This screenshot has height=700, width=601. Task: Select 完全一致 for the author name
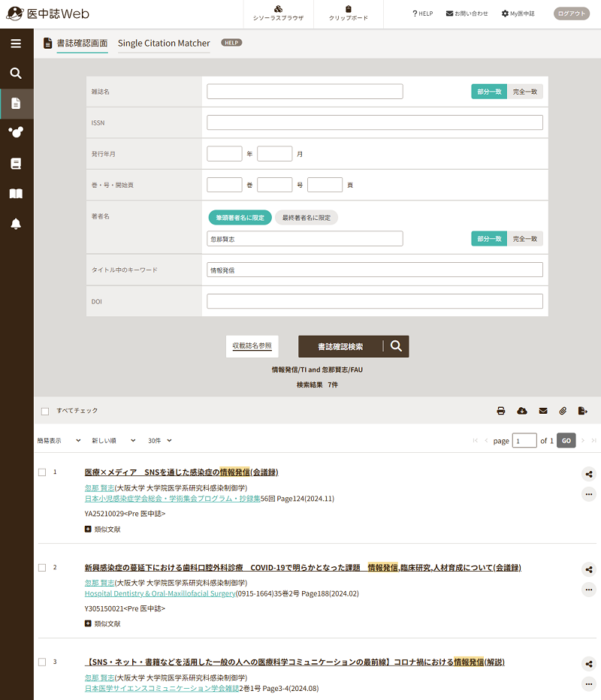point(525,239)
